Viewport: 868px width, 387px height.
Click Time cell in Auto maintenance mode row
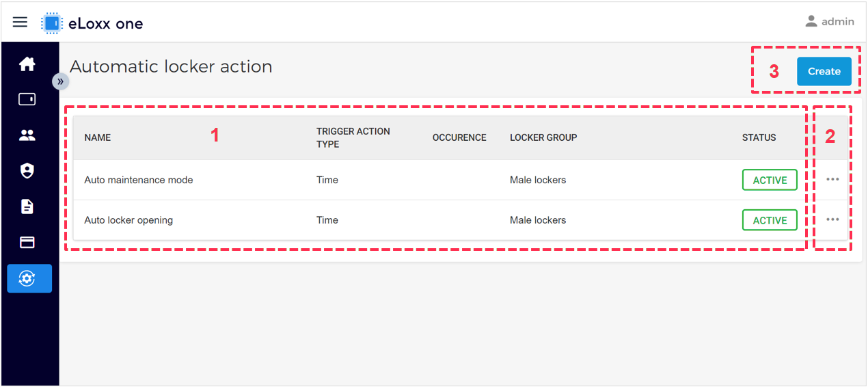pos(327,180)
